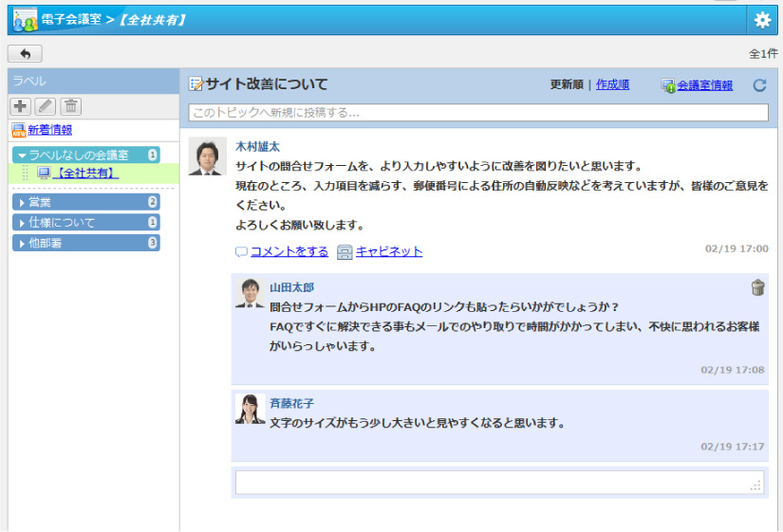
Task: Delete label with trash icon in sidebar
Action: click(x=71, y=106)
